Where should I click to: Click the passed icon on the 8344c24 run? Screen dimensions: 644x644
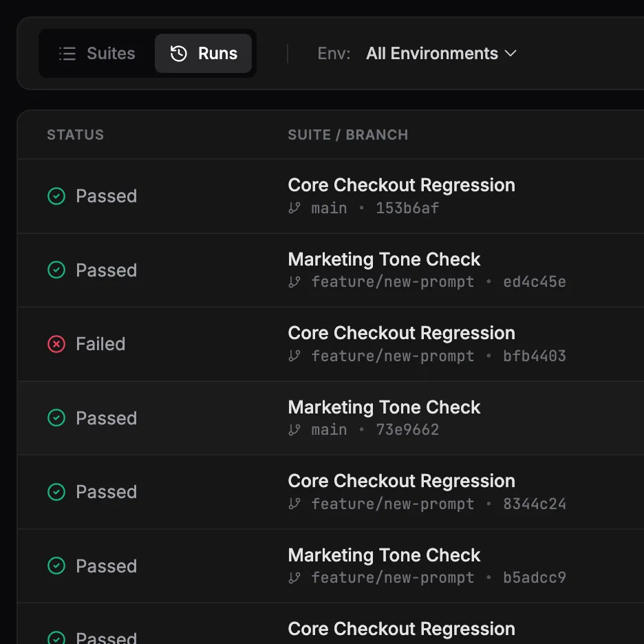56,491
